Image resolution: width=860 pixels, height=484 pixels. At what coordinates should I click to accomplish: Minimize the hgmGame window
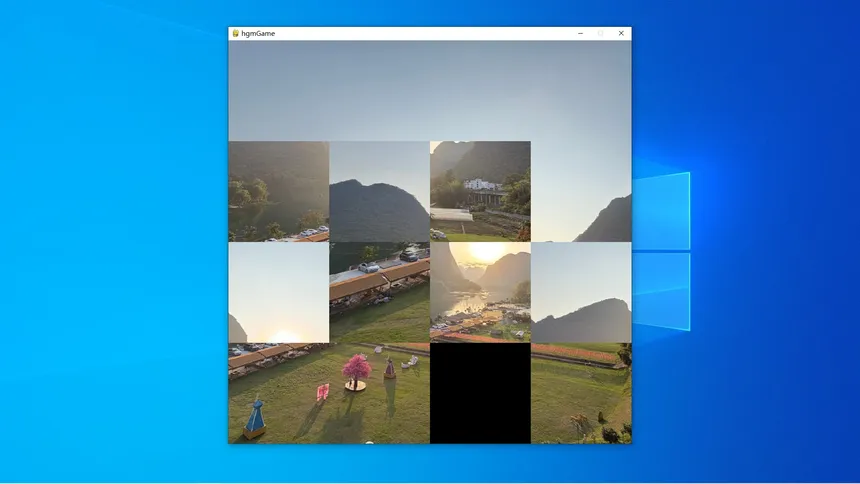click(x=580, y=33)
